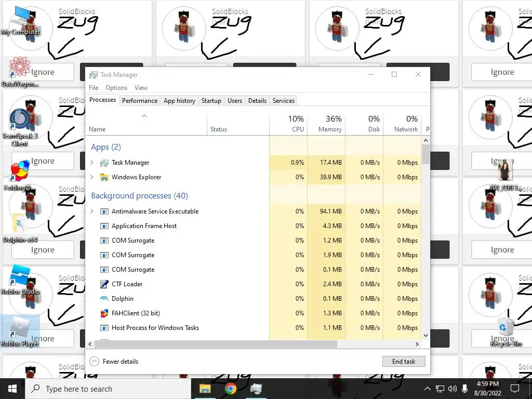Select Roblox Player desktop shortcut
This screenshot has height=399, width=532.
coord(20,331)
